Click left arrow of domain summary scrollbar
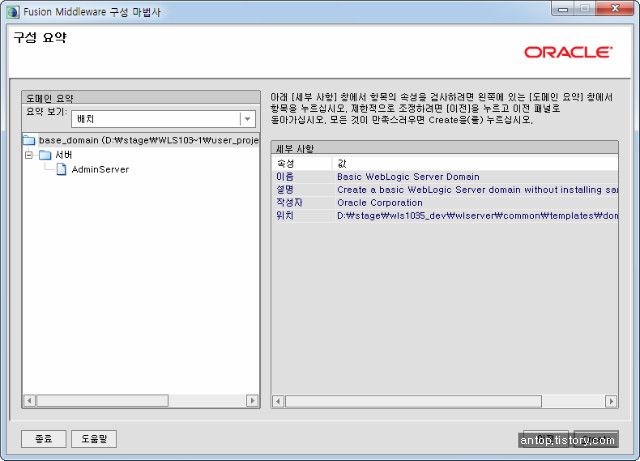The image size is (640, 461). [29, 401]
